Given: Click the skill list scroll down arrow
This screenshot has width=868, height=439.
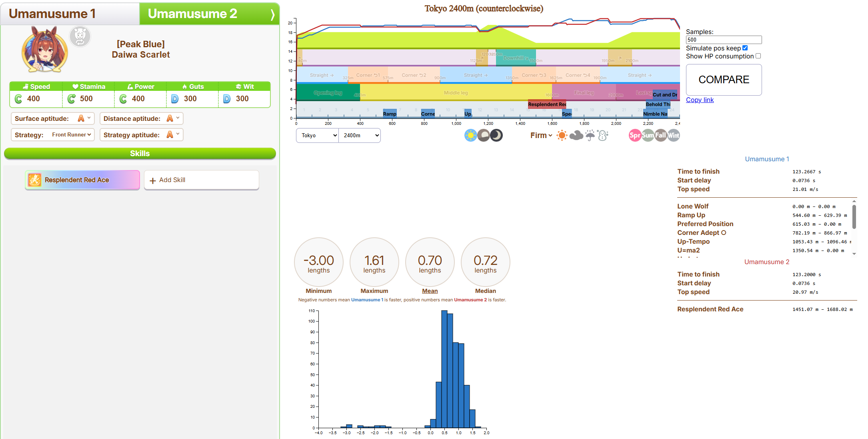Looking at the screenshot, I should click(x=854, y=254).
